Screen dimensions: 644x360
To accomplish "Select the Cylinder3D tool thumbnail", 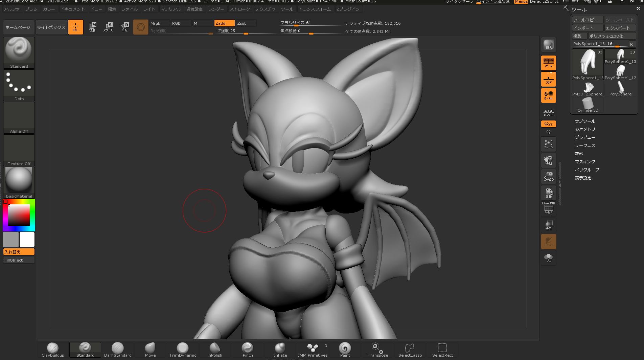I will (x=588, y=105).
